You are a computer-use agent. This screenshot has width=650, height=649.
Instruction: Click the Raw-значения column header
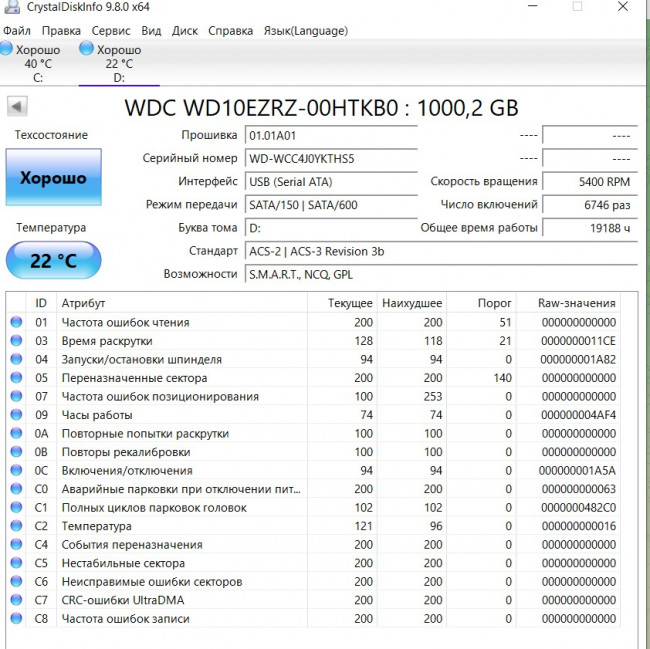pyautogui.click(x=568, y=303)
